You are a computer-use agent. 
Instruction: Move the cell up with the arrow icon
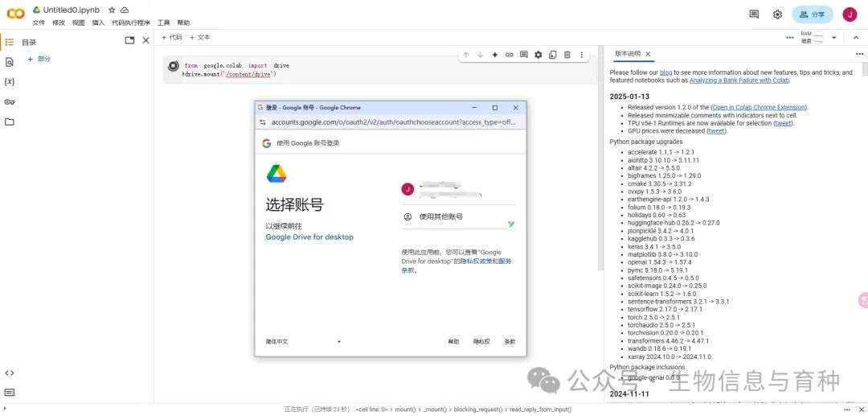pyautogui.click(x=466, y=55)
